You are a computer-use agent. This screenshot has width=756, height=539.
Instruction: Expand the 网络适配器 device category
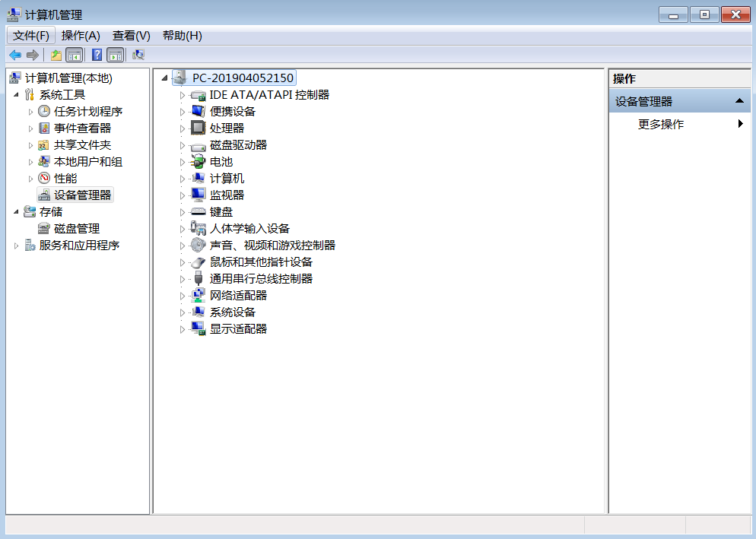coord(182,296)
